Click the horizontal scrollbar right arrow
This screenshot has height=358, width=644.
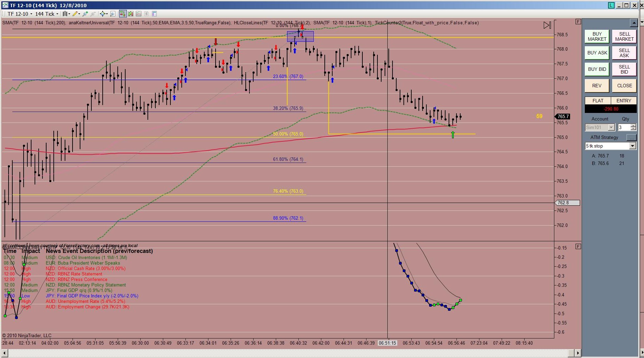(x=578, y=353)
